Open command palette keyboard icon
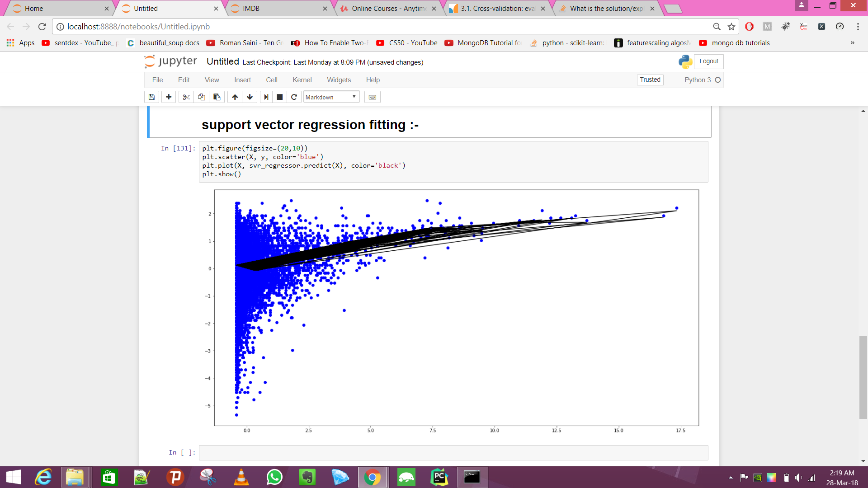Screen dimensions: 868x488 (x=373, y=97)
